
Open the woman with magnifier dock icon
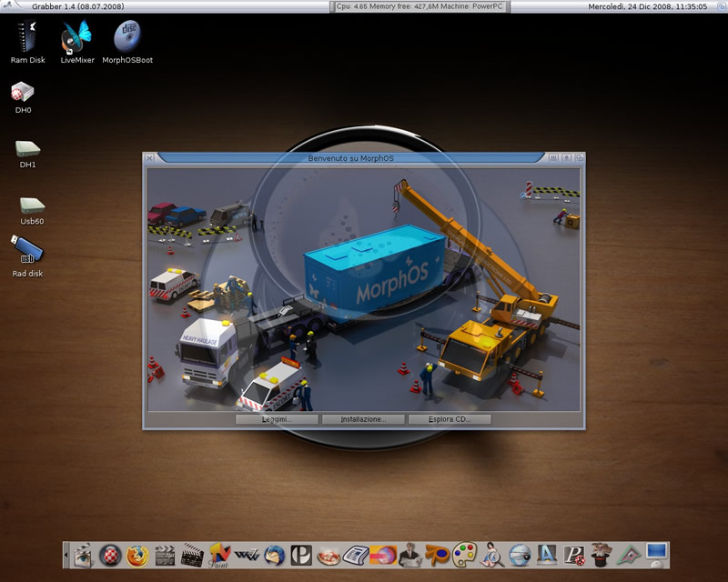click(492, 555)
